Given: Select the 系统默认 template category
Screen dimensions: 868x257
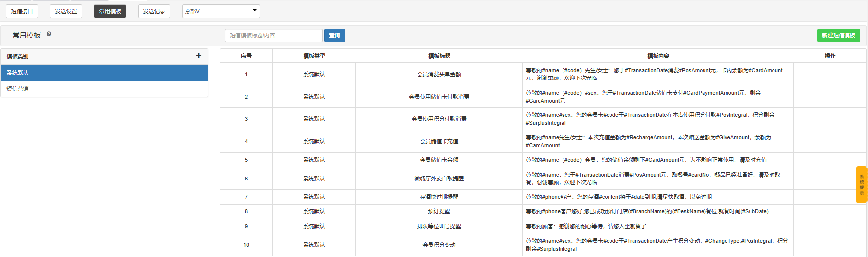Looking at the screenshot, I should (104, 73).
